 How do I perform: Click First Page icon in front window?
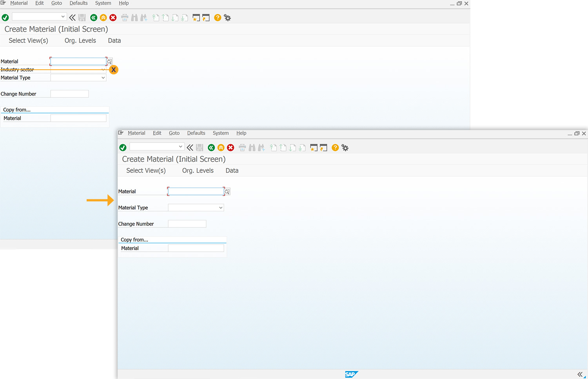click(x=274, y=148)
